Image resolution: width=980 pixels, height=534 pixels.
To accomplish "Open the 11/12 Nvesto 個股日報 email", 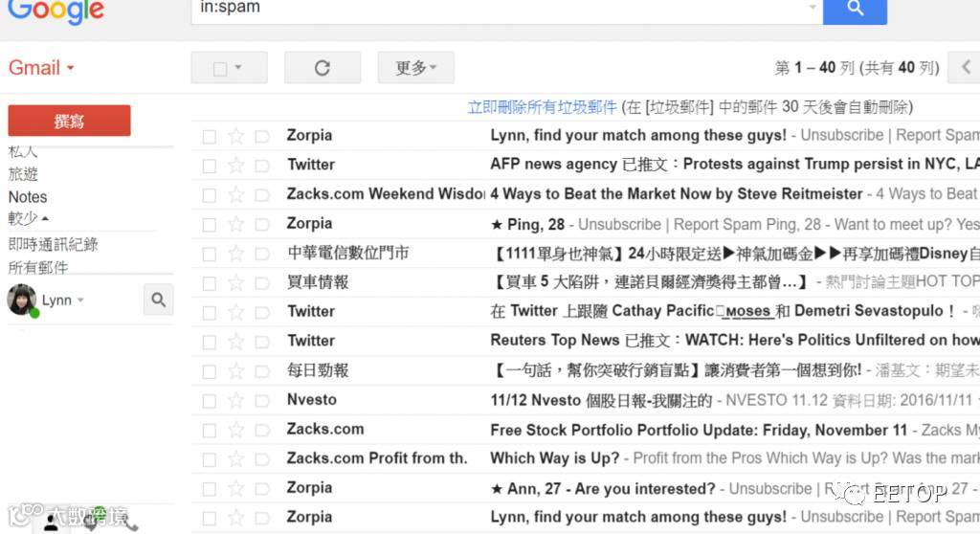I will 601,400.
